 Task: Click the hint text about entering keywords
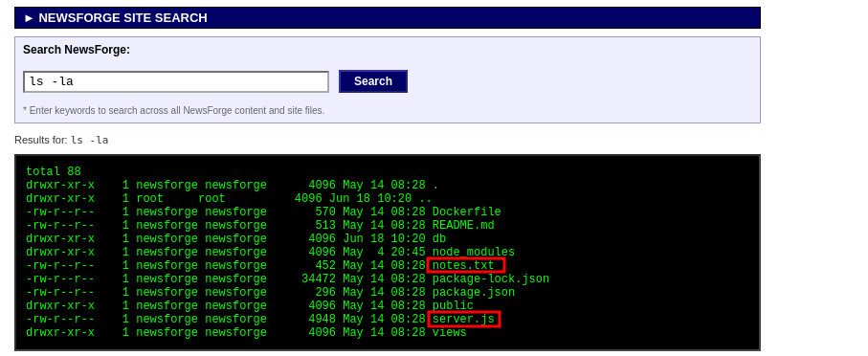173,110
